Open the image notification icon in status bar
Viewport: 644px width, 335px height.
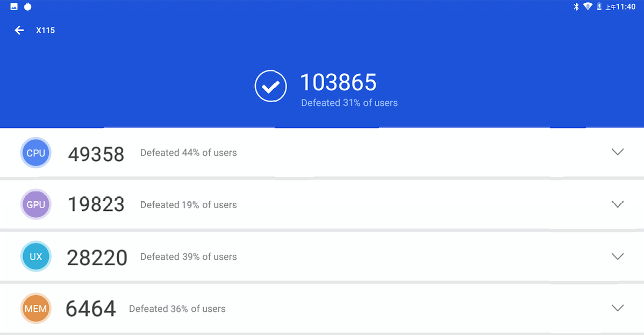tap(14, 6)
